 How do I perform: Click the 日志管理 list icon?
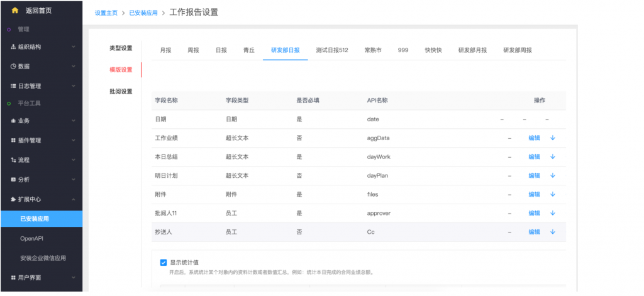pos(13,86)
